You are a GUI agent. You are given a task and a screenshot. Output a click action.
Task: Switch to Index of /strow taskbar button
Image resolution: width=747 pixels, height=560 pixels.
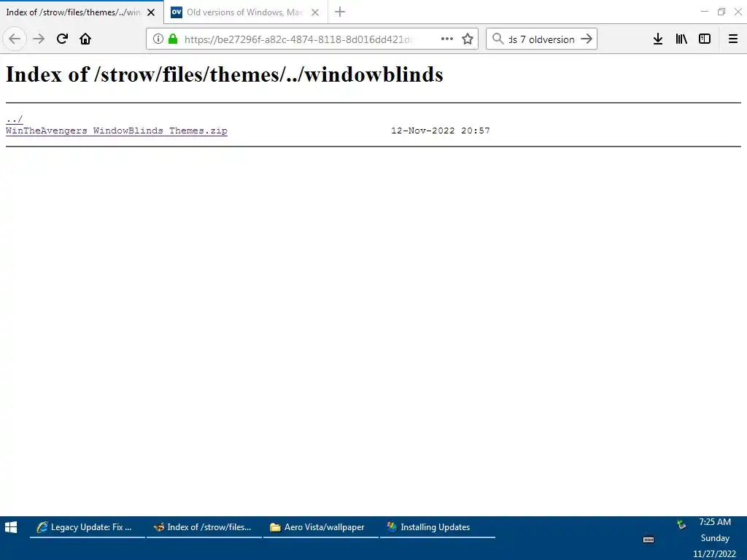coord(204,527)
